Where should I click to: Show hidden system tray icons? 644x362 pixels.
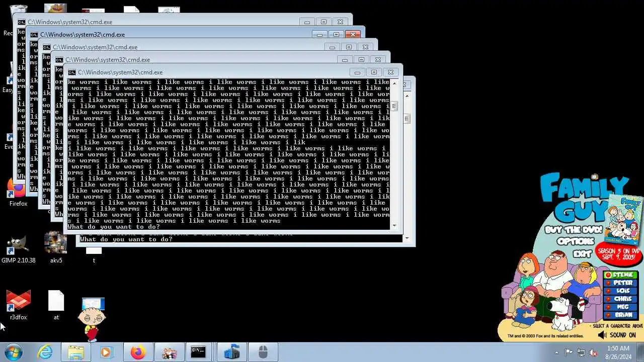pyautogui.click(x=556, y=352)
